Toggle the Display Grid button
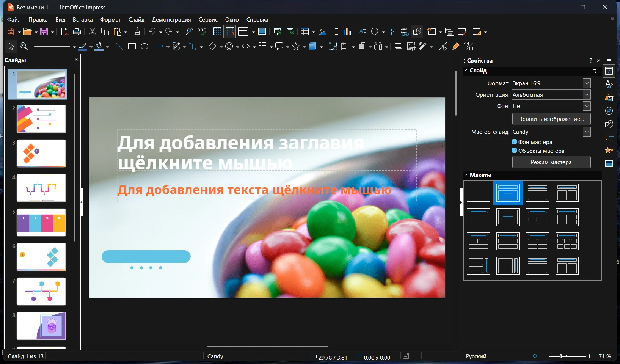The width and height of the screenshot is (620, 364). [x=217, y=32]
